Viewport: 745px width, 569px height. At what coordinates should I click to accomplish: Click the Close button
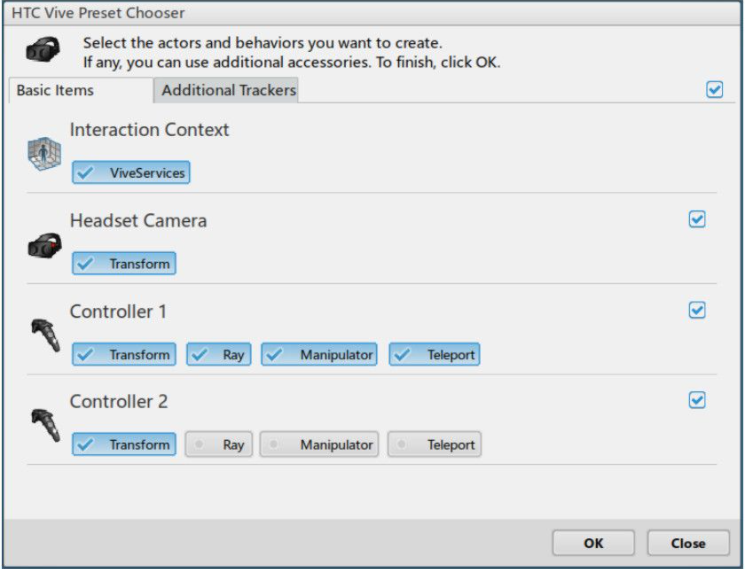(x=687, y=543)
